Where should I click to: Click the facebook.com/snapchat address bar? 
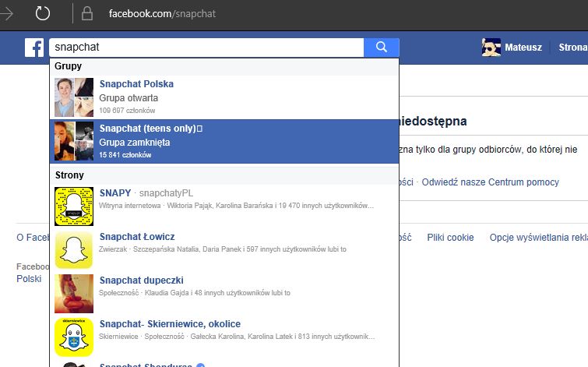162,14
